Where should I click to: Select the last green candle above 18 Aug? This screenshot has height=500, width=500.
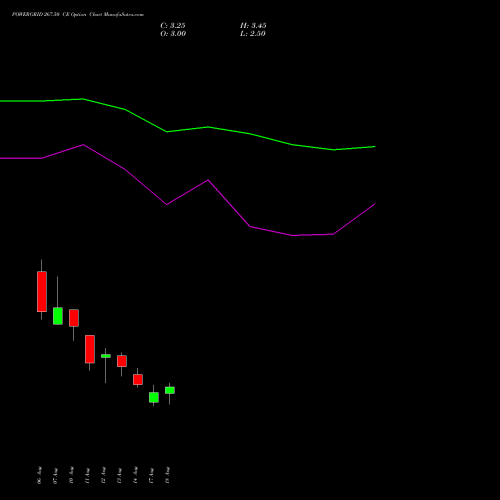click(x=170, y=390)
